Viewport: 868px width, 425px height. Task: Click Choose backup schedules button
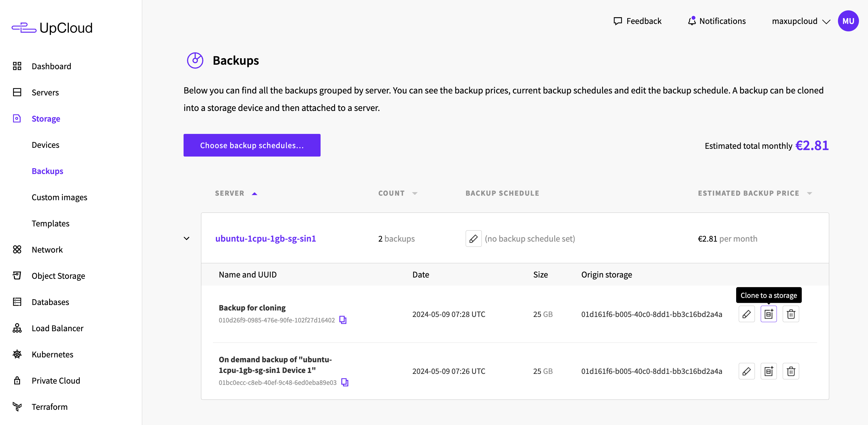coord(252,145)
